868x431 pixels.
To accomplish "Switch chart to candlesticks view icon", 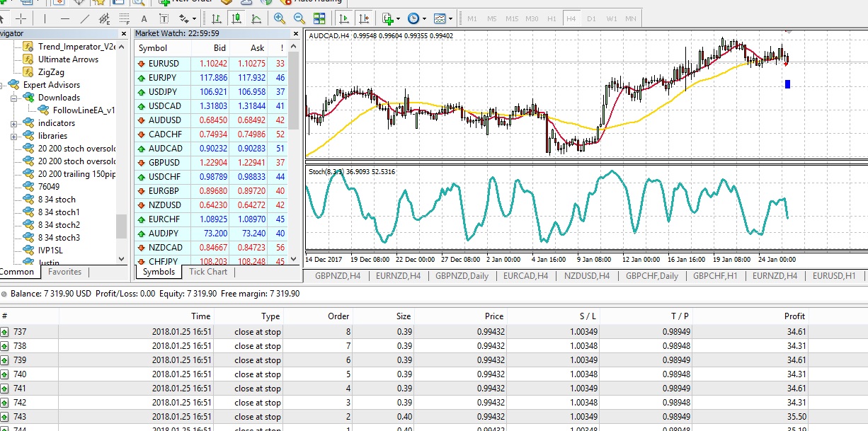I will 236,19.
